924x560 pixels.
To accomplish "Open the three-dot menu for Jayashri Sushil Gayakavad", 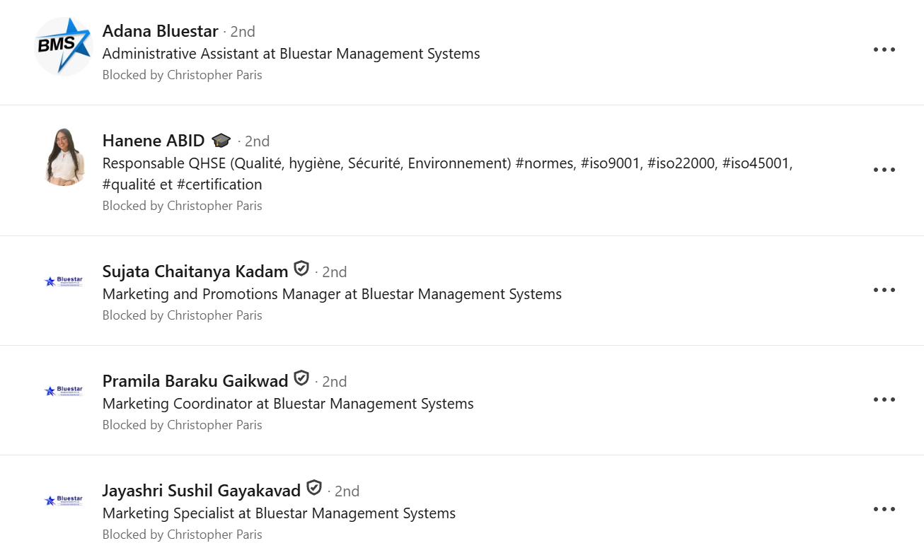I will tap(884, 509).
